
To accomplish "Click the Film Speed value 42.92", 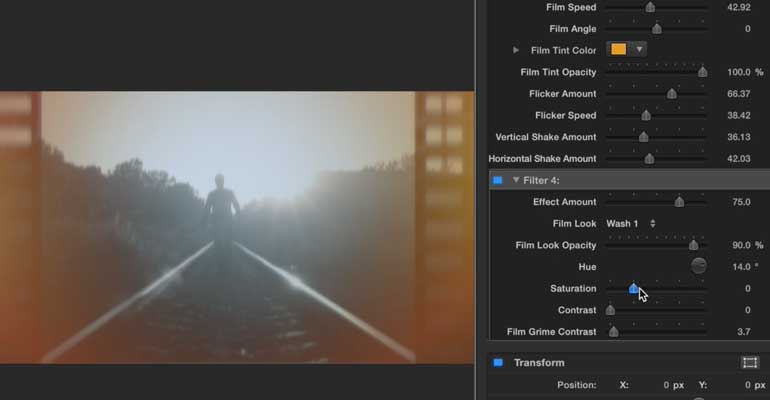I will tap(739, 7).
